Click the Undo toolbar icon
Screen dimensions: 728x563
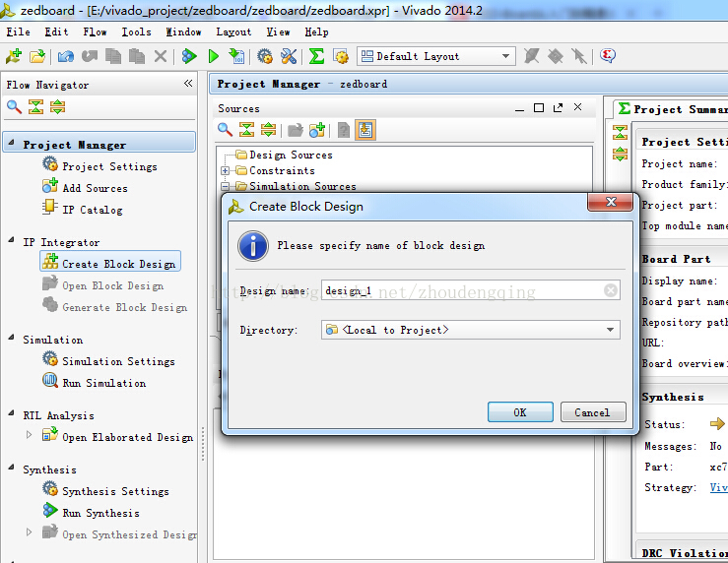pos(65,56)
